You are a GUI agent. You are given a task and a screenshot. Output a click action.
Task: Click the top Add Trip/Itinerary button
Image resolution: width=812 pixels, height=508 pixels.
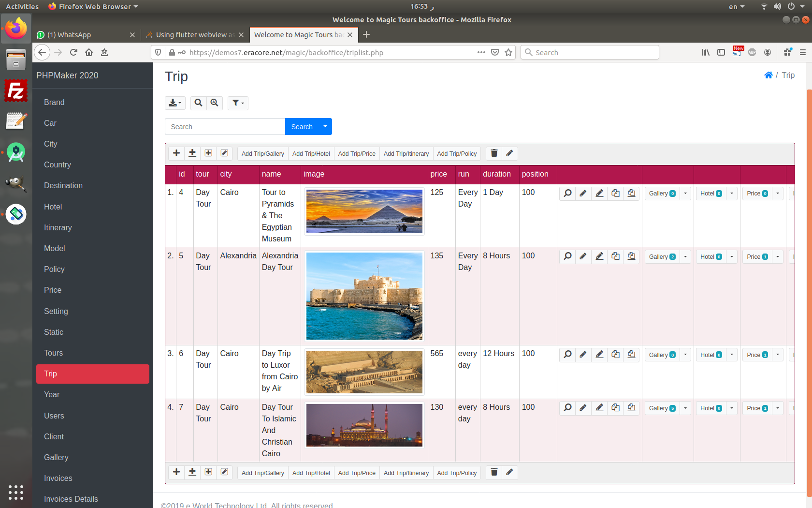pos(406,154)
